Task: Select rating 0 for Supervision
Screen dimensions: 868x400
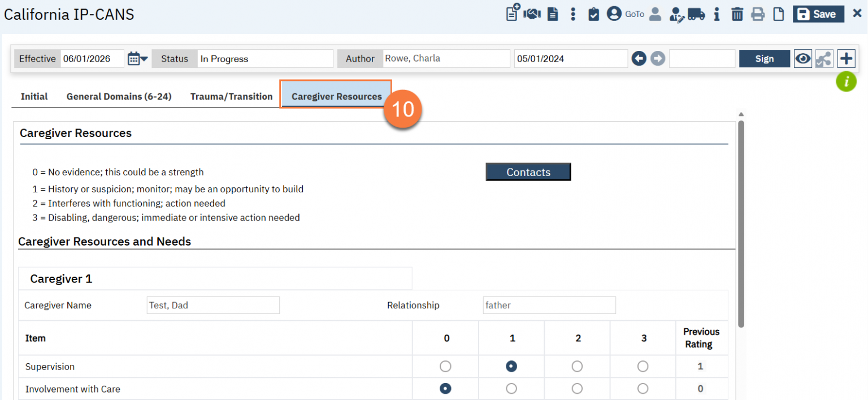Action: point(445,367)
